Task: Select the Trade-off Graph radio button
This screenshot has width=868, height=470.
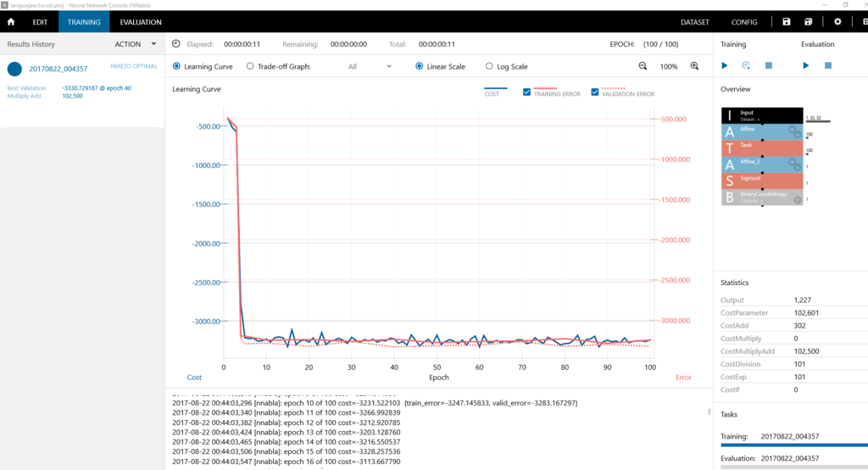Action: pyautogui.click(x=250, y=66)
